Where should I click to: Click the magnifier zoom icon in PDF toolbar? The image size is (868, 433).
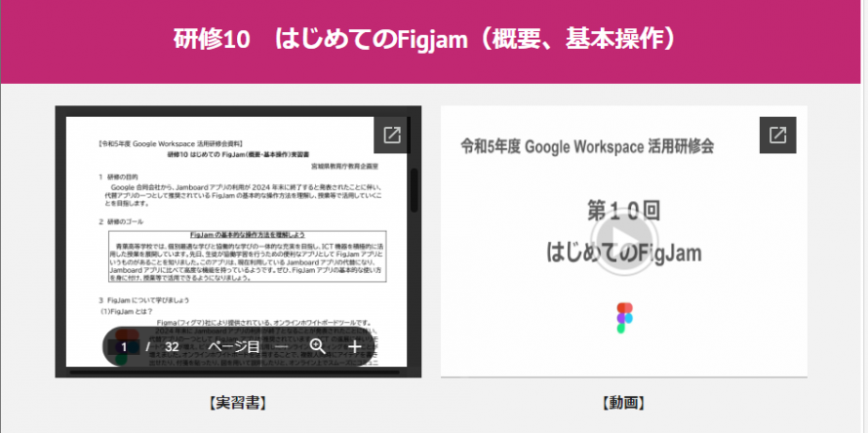(317, 346)
